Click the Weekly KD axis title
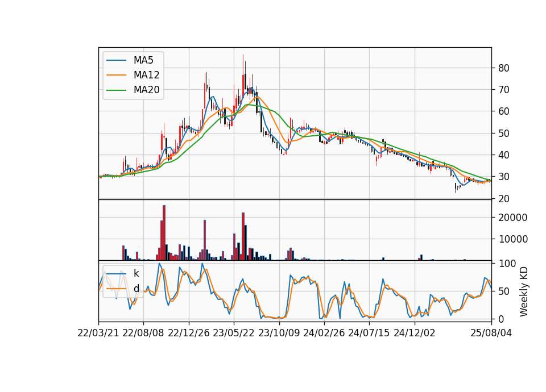This screenshot has width=546, height=392. pos(524,291)
